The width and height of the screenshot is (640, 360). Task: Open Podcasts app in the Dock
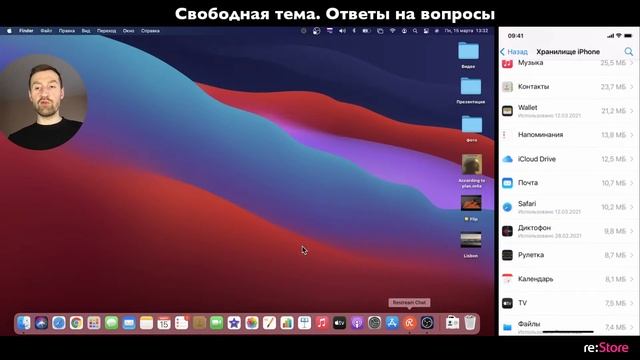click(357, 323)
